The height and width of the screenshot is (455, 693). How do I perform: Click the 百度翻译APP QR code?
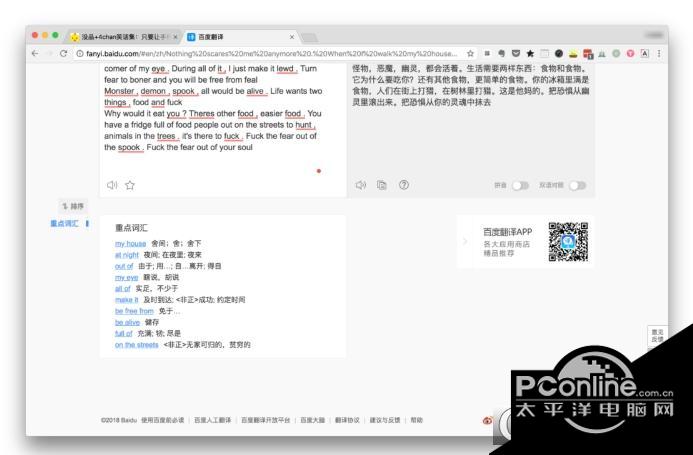pos(568,241)
